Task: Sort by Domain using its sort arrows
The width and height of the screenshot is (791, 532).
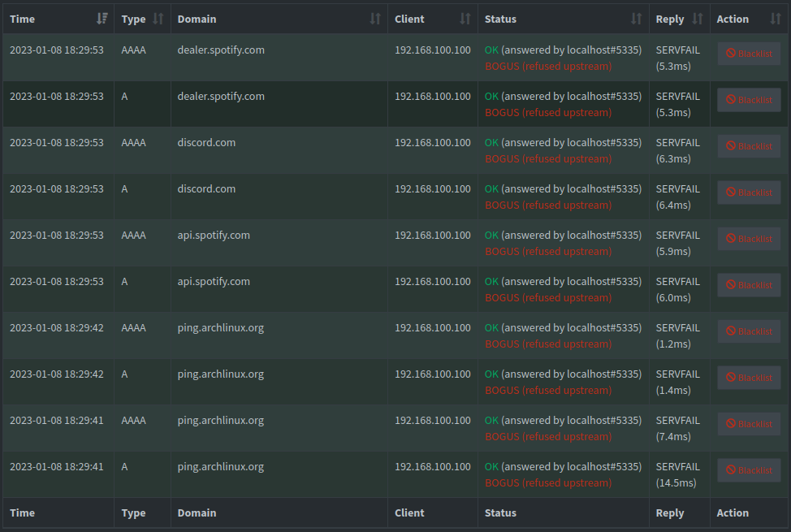Action: pos(375,19)
